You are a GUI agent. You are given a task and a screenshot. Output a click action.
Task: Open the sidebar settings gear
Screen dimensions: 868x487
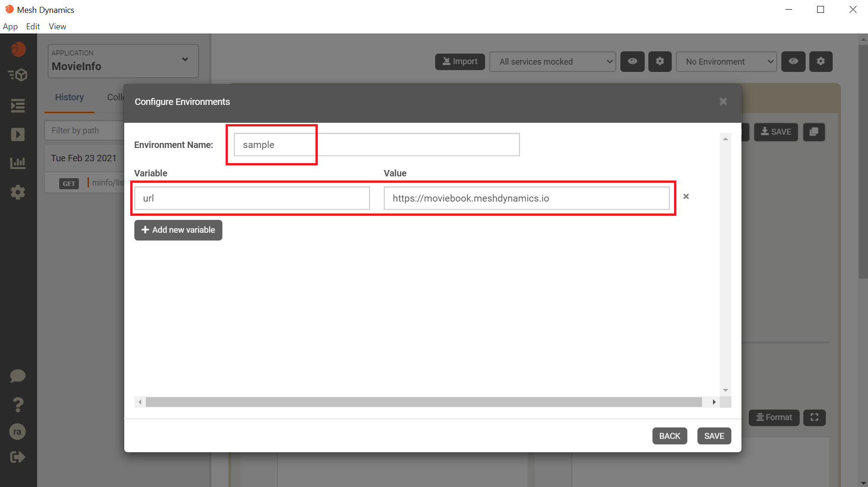(18, 192)
